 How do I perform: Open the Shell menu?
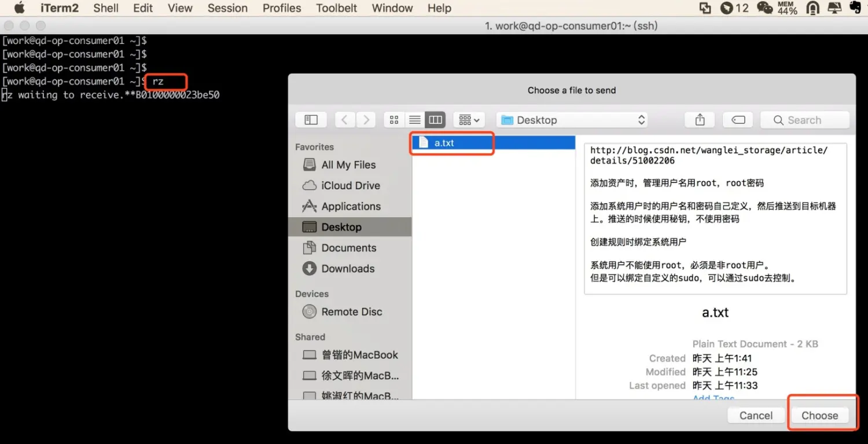106,8
